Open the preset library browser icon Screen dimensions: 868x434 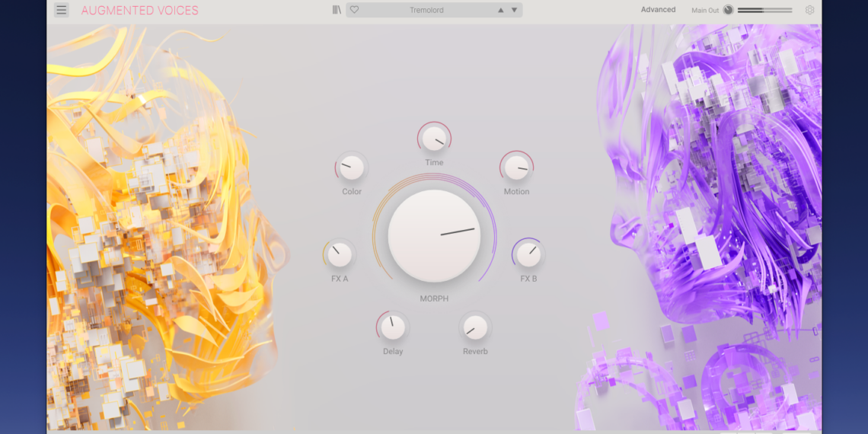point(337,10)
